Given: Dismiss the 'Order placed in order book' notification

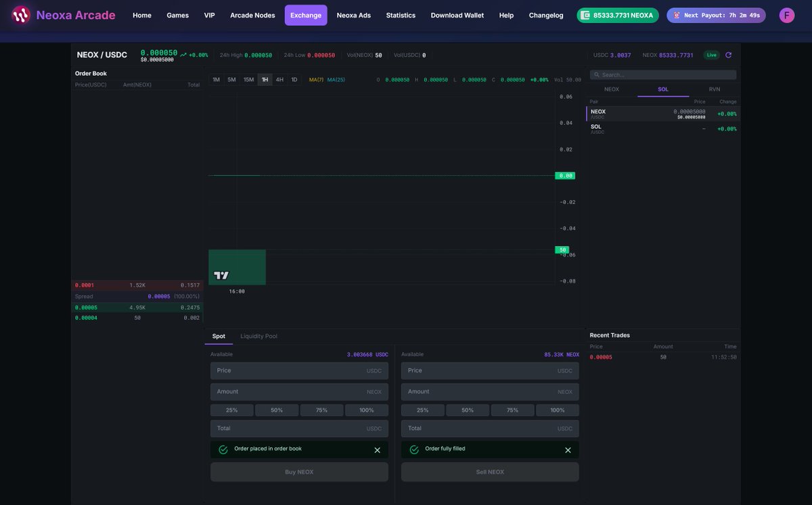Looking at the screenshot, I should click(x=378, y=450).
